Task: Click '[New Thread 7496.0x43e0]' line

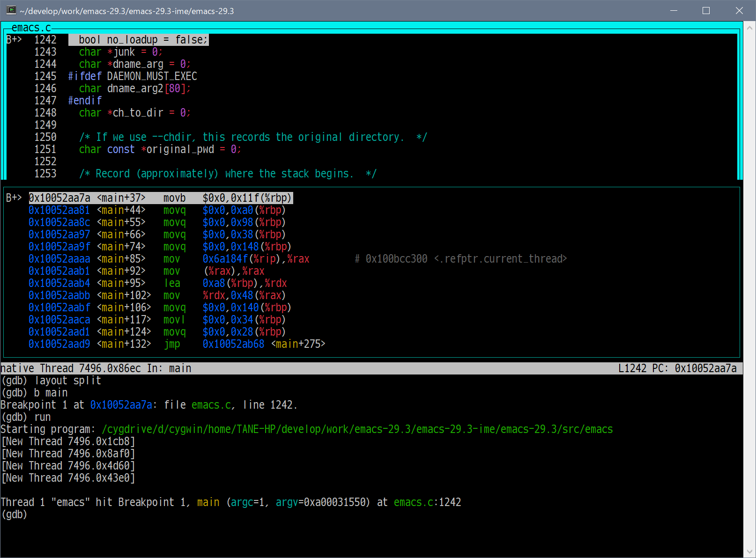Action: tap(68, 478)
